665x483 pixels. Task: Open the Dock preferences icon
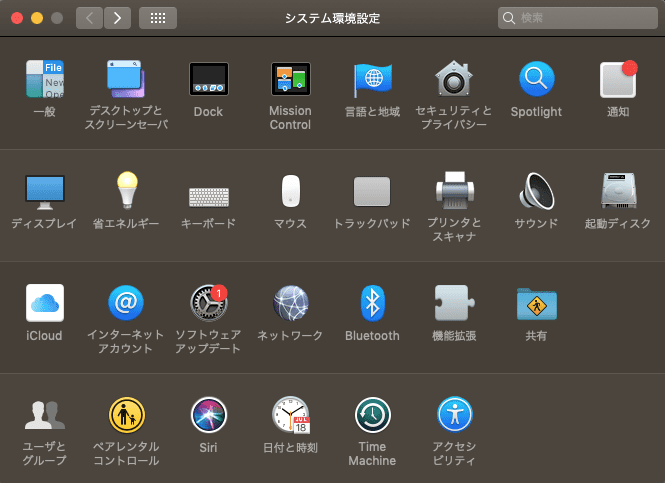[x=209, y=79]
